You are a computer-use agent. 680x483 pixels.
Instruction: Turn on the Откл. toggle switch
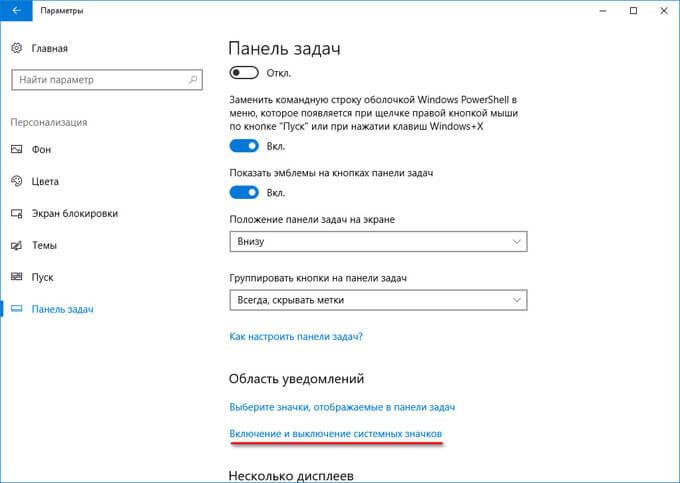coord(244,73)
